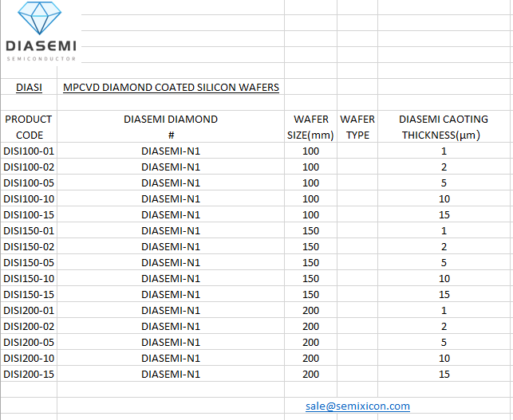Open the sale@semixicon.com email link

pyautogui.click(x=357, y=406)
